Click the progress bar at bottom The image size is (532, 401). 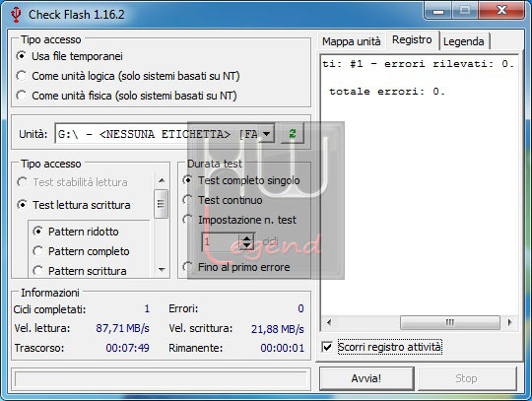[161, 379]
